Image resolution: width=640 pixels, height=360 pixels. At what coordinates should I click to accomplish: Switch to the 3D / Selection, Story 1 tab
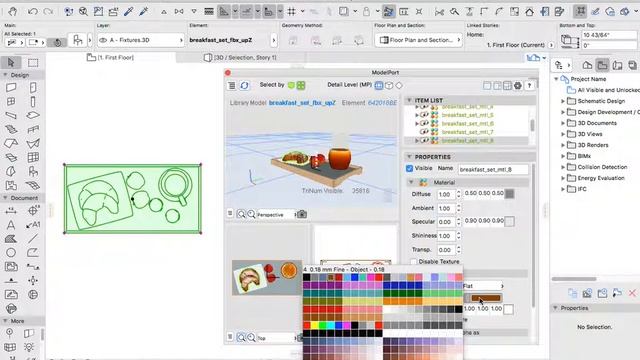240,58
